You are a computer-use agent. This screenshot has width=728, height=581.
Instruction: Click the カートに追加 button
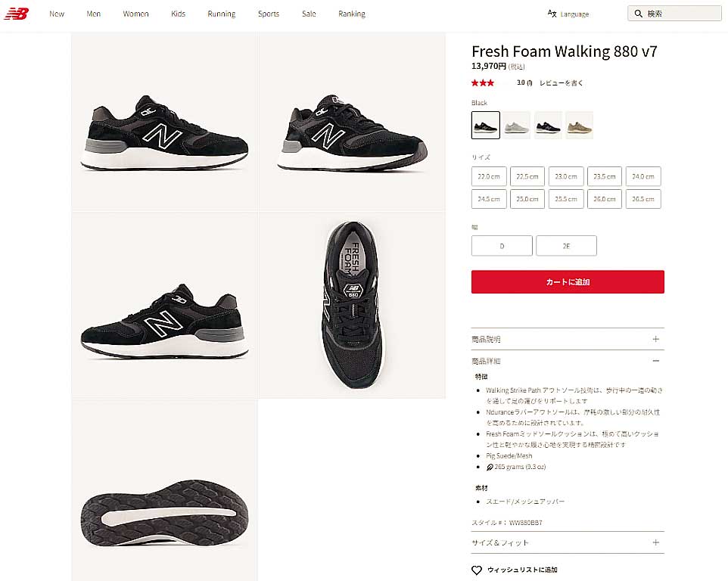tap(568, 281)
